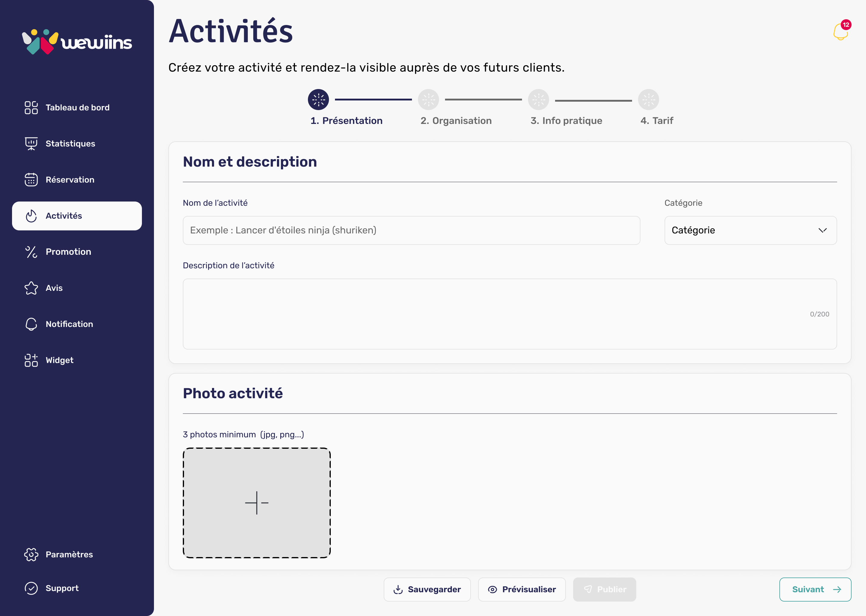Click the arrow icon on Suivant
This screenshot has height=616, width=866.
837,590
